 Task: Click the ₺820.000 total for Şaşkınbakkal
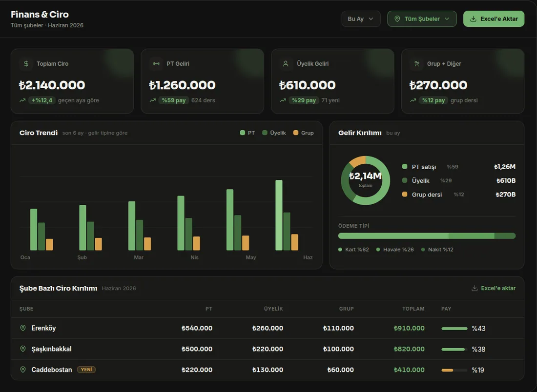[409, 349]
